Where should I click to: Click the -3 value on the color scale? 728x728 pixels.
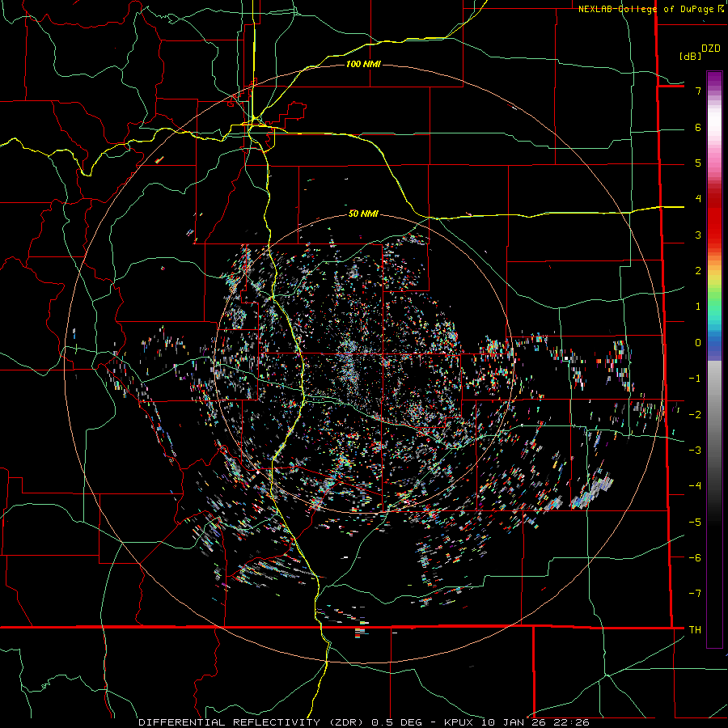point(695,450)
